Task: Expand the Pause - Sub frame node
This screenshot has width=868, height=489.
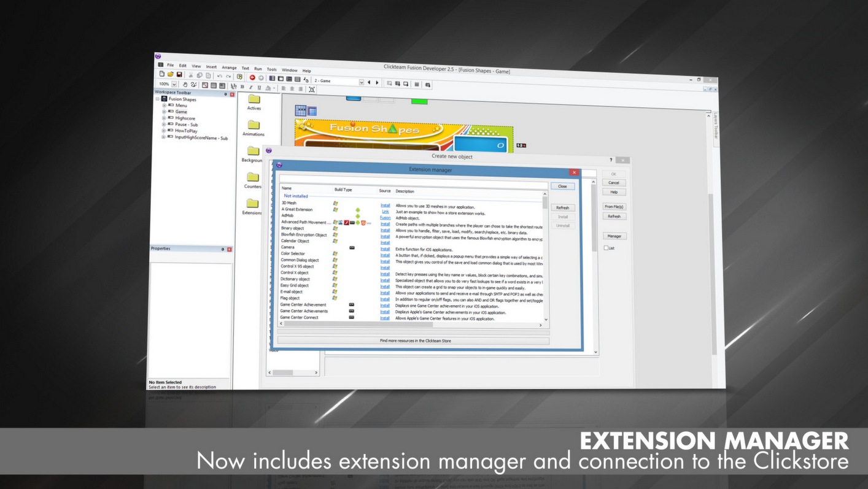Action: [164, 125]
